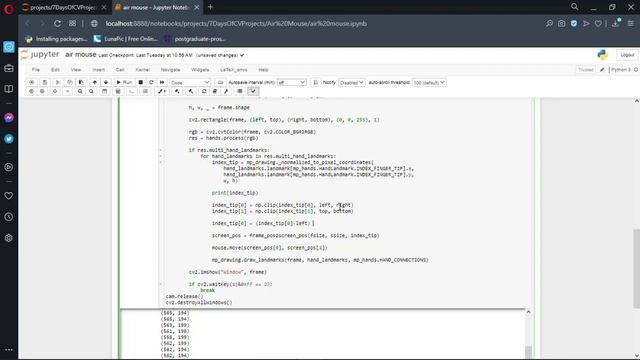Open the Kernel menu
The width and height of the screenshot is (640, 360).
click(142, 70)
